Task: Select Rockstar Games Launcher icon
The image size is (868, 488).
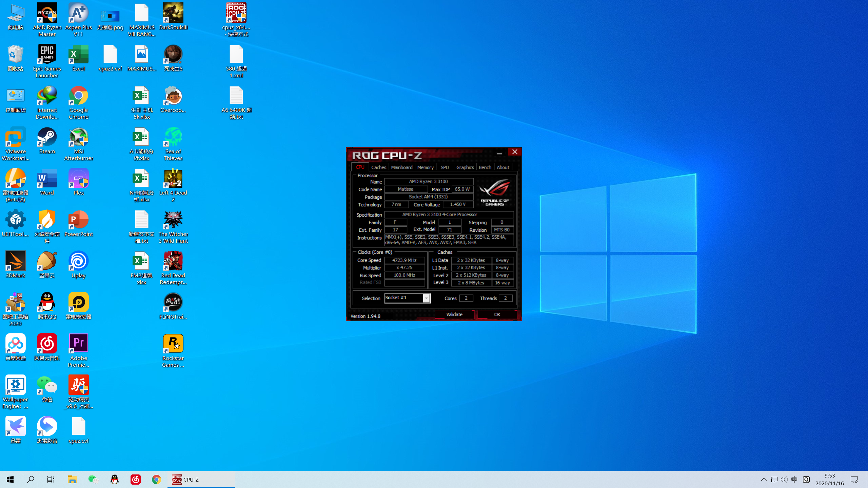Action: tap(173, 350)
